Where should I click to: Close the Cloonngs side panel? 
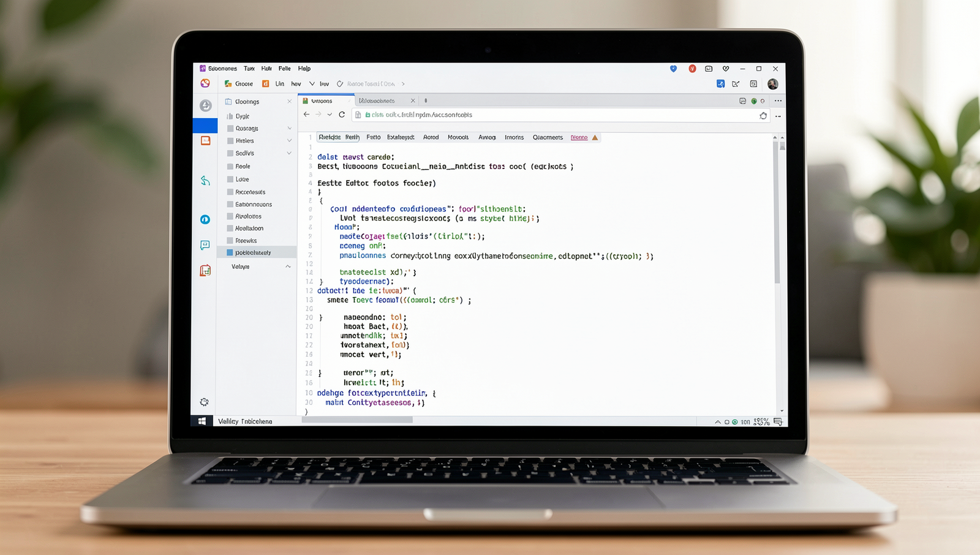point(290,102)
